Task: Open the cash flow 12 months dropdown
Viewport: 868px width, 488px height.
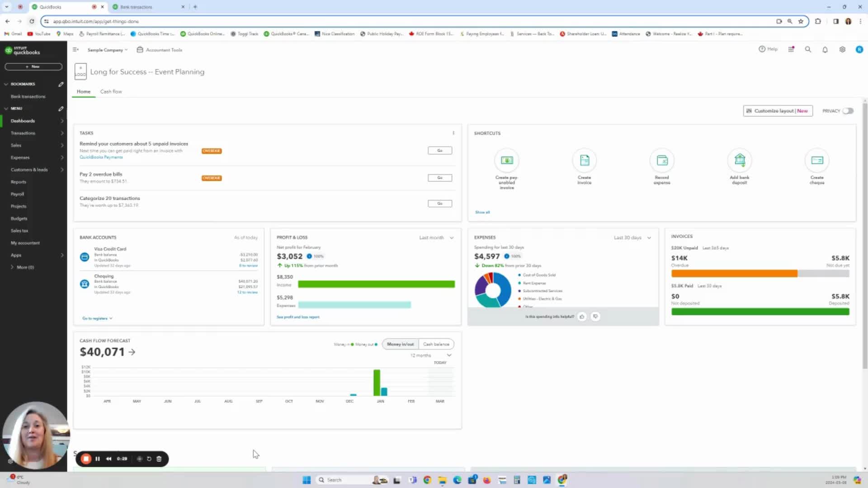Action: click(x=431, y=356)
